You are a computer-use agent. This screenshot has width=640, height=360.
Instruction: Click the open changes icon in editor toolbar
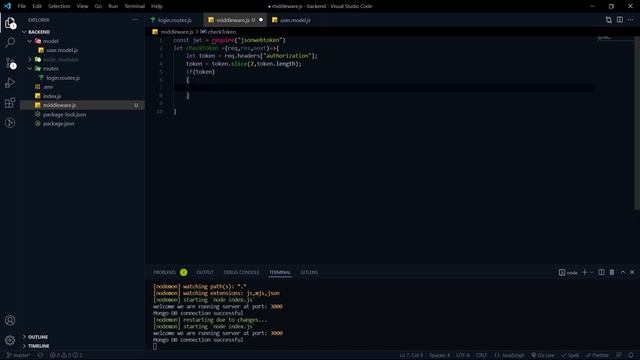tap(609, 20)
